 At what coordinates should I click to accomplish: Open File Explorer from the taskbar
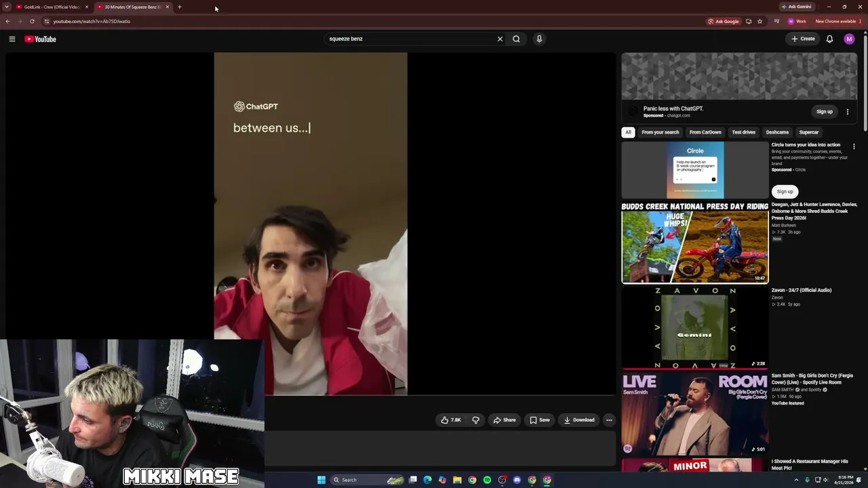tap(457, 480)
